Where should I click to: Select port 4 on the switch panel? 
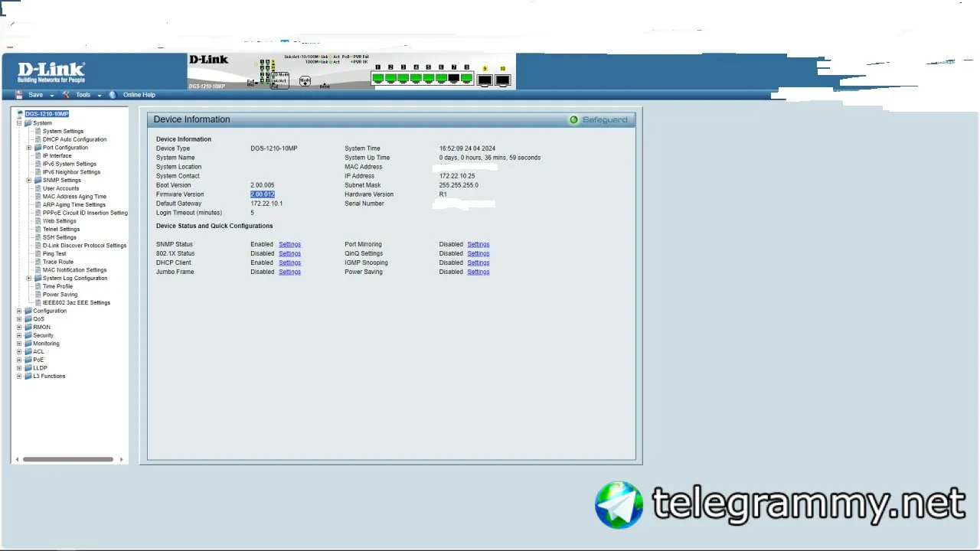416,78
